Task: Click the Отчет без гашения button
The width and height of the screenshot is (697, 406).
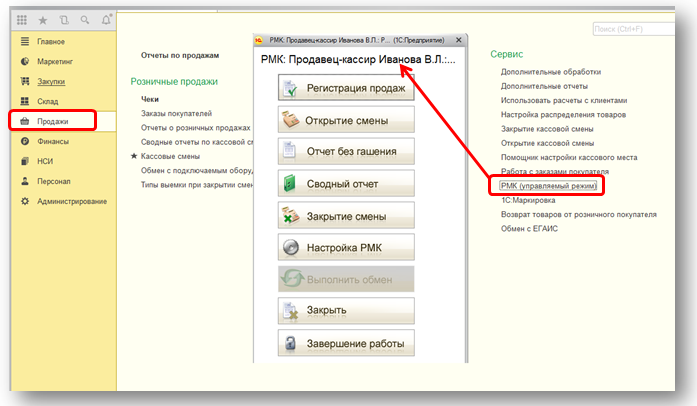Action: [346, 151]
